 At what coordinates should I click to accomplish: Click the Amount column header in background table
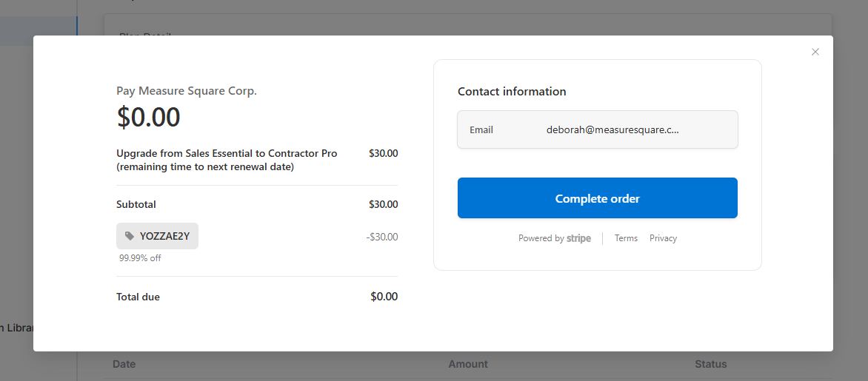[468, 365]
